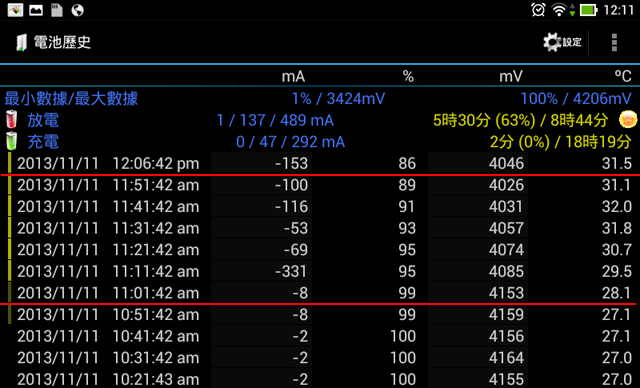
Task: Select the 10:51:42 am history row
Action: pos(320,315)
